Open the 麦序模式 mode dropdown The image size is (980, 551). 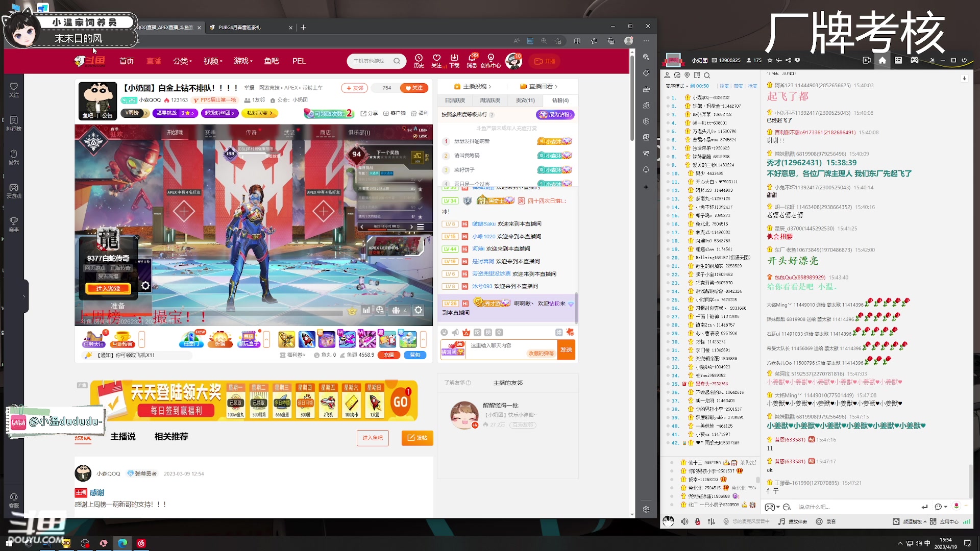[677, 86]
